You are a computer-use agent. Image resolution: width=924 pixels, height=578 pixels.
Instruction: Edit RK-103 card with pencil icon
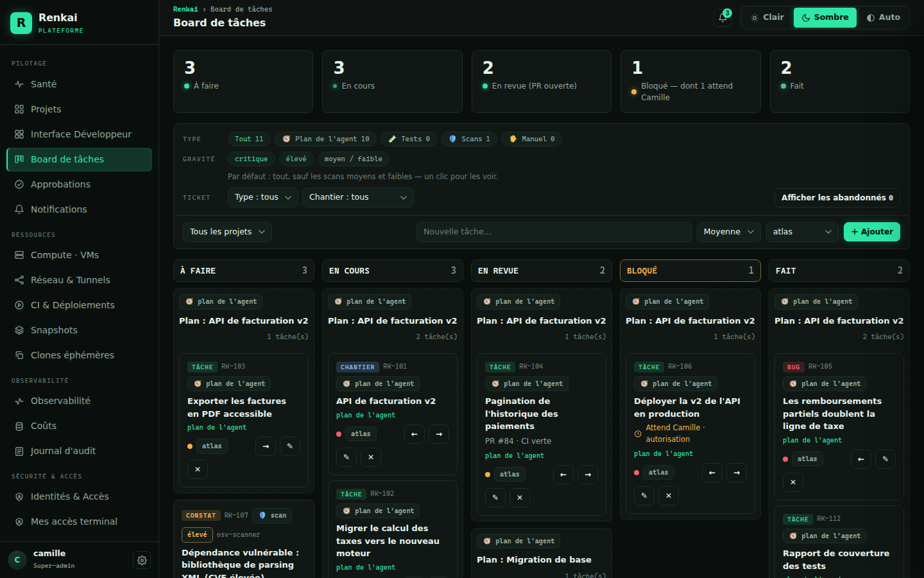coord(289,446)
